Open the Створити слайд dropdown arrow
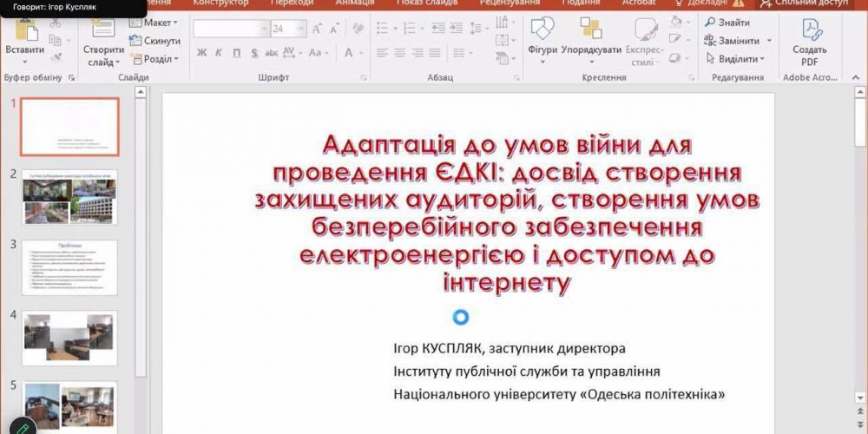The width and height of the screenshot is (868, 434). click(x=117, y=62)
